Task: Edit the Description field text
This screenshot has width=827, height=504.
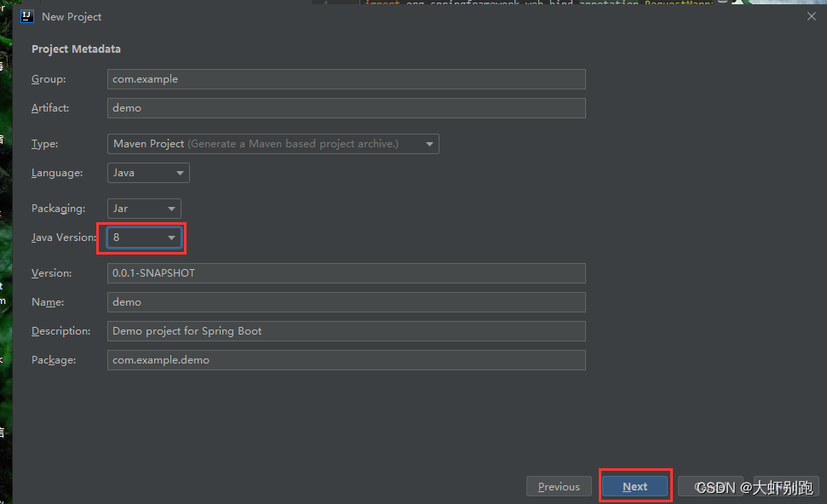Action: tap(347, 331)
